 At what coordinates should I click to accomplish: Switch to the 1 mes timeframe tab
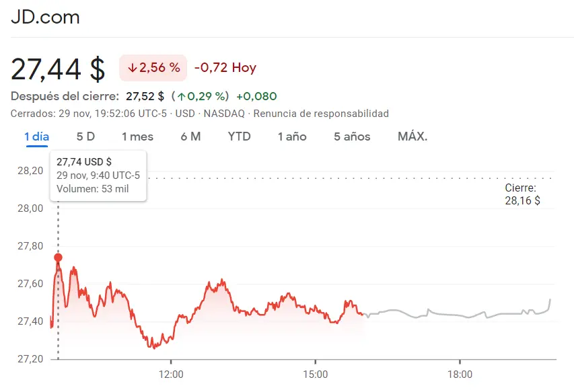[136, 136]
